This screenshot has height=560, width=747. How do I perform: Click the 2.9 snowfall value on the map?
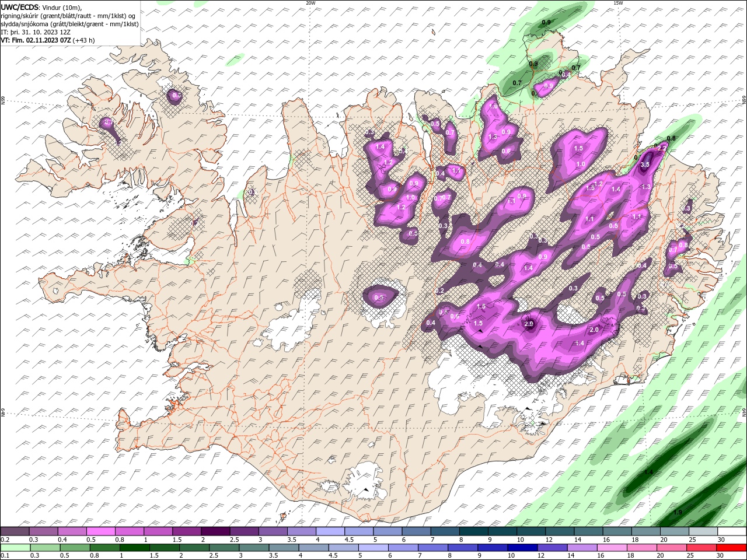[529, 324]
